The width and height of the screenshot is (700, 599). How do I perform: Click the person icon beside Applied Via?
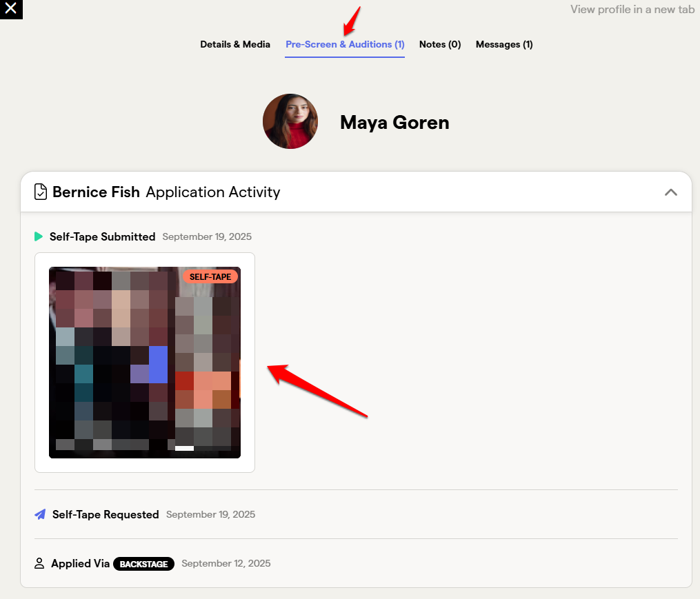[39, 563]
